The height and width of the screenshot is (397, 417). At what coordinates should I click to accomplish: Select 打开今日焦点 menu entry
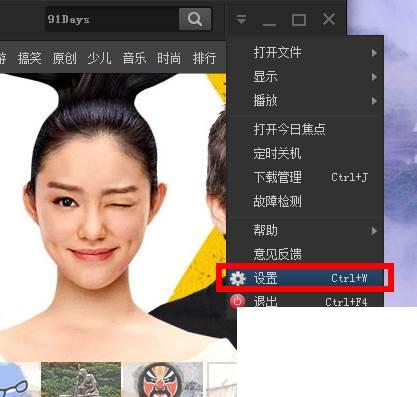click(305, 129)
